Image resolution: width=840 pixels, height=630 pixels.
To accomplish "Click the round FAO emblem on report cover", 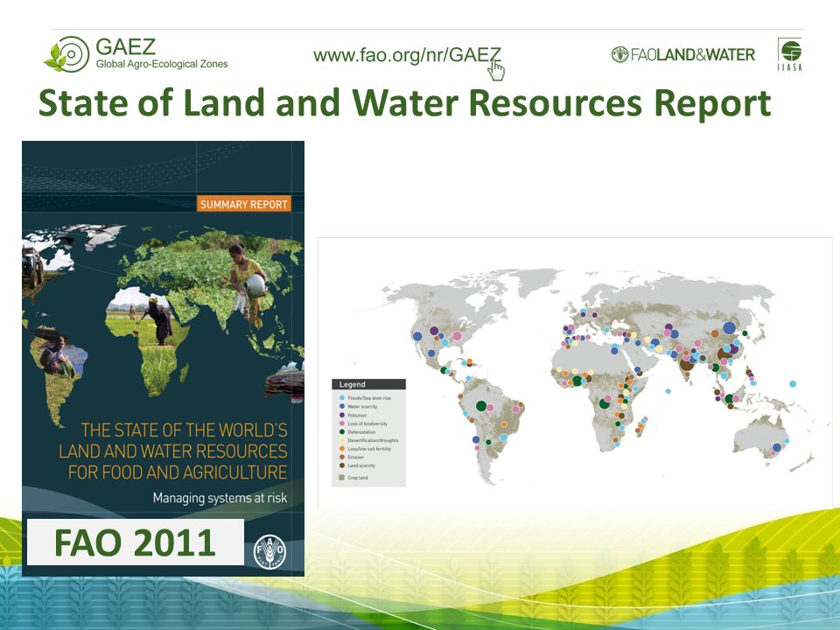I will [x=269, y=551].
